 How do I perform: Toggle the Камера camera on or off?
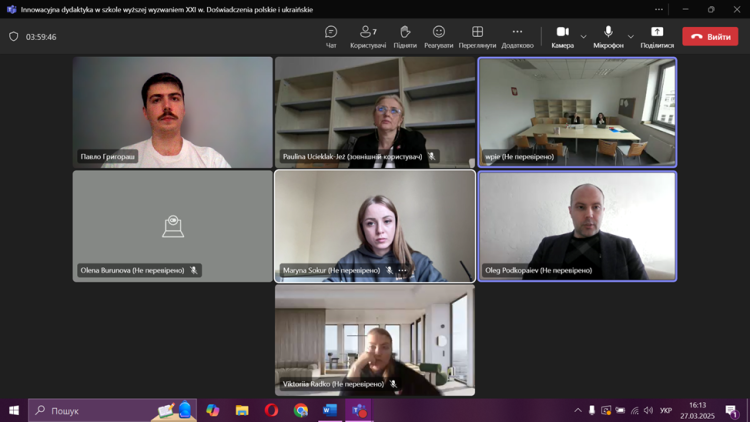click(x=562, y=36)
